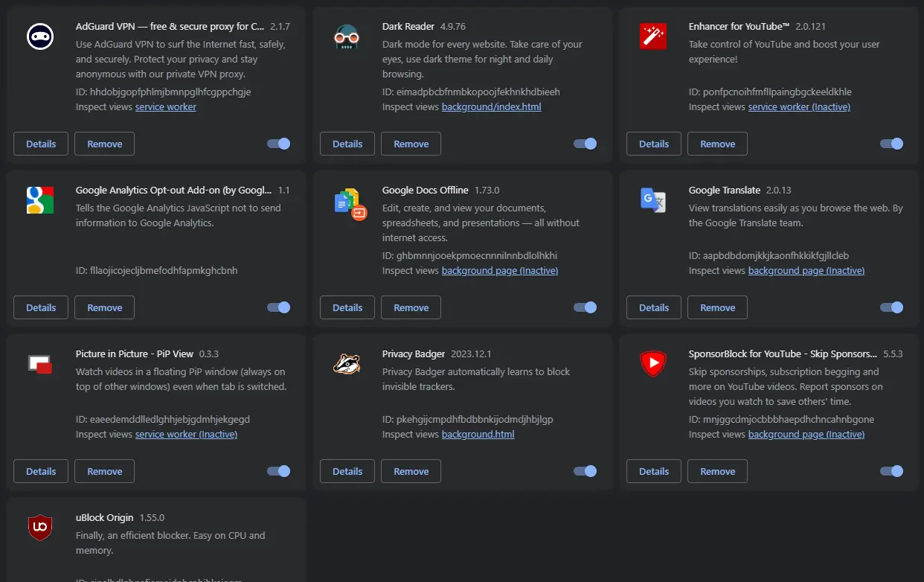Remove the Privacy Badger extension
The height and width of the screenshot is (582, 924).
[411, 471]
